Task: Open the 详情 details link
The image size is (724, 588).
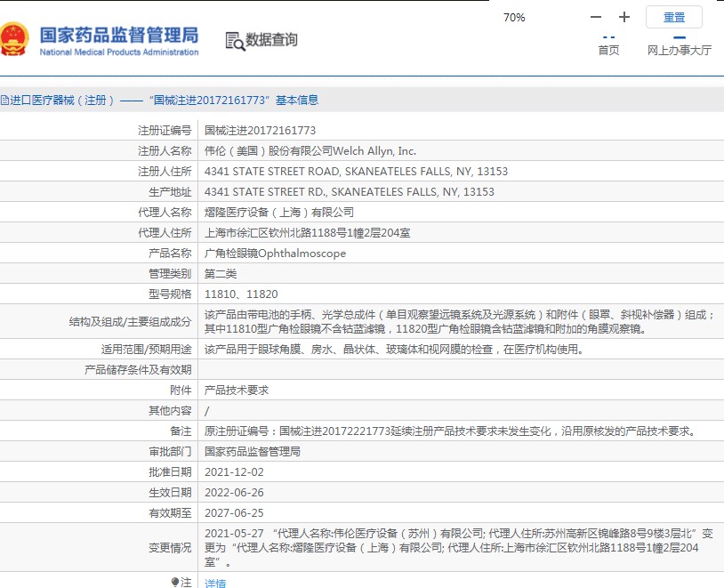Action: coord(215,583)
